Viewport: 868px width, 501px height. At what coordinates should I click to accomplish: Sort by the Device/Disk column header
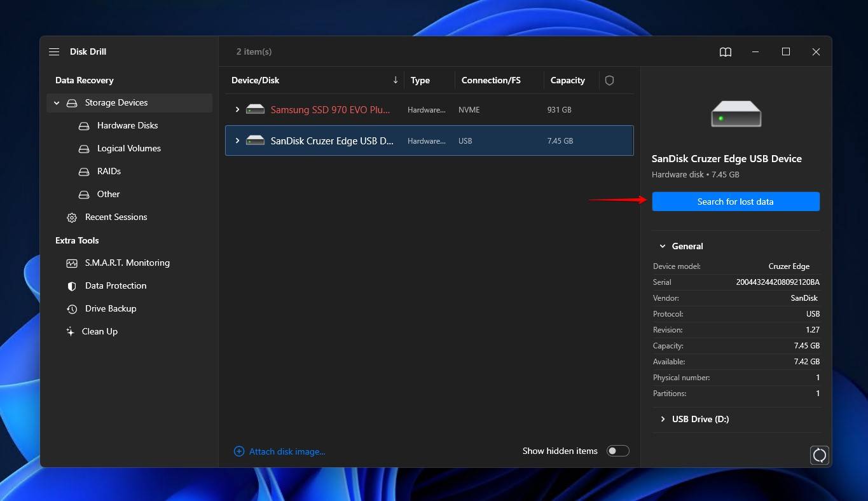pyautogui.click(x=256, y=81)
